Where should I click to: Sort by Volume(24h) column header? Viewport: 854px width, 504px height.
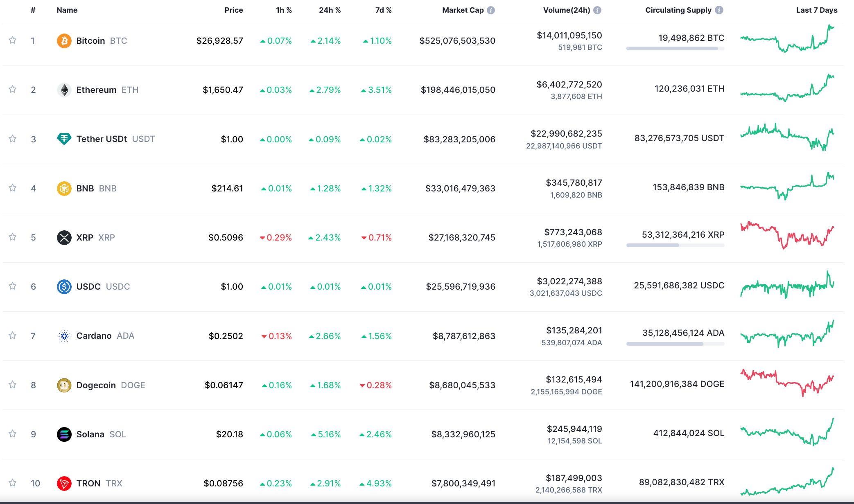pyautogui.click(x=566, y=10)
